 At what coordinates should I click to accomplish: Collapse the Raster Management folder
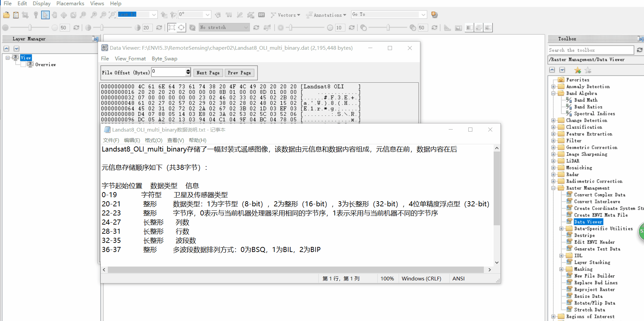coord(553,188)
